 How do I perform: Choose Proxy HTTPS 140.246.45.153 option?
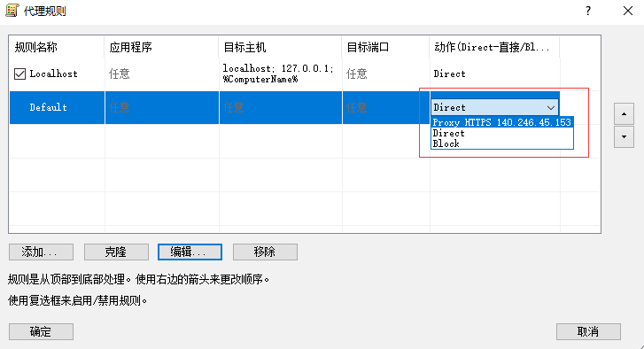click(502, 122)
